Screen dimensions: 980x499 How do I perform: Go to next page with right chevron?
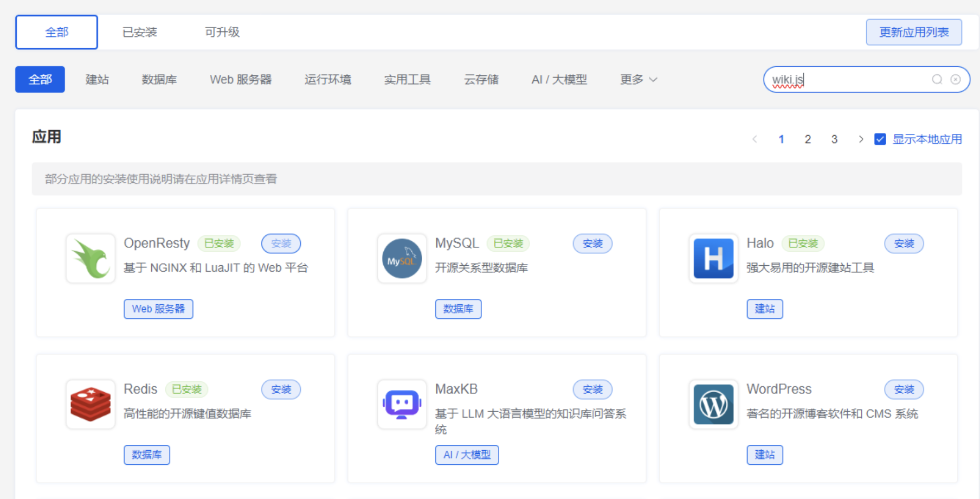(860, 139)
